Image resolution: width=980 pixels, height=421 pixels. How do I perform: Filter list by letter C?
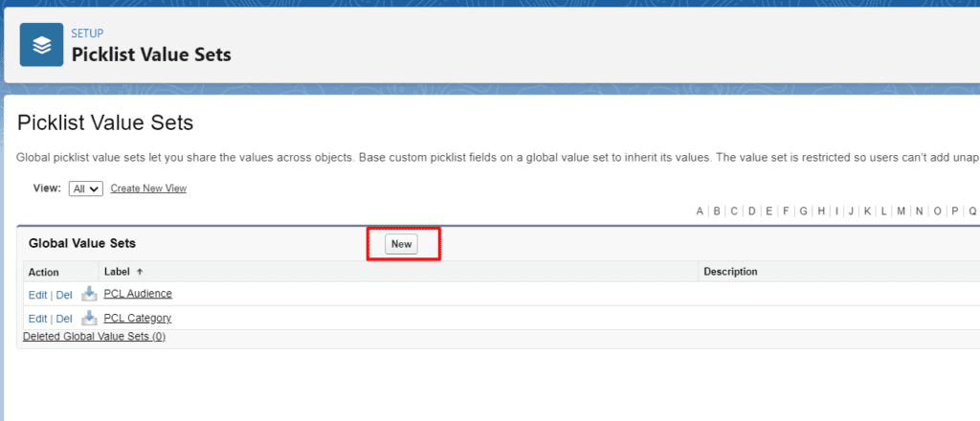[x=734, y=211]
